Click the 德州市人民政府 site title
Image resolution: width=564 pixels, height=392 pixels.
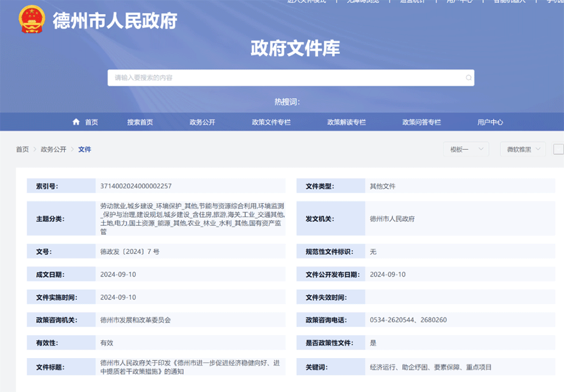115,21
